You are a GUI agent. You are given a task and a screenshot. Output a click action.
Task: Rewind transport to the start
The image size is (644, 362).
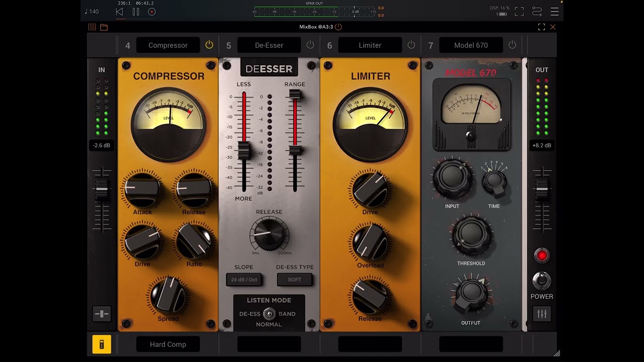119,12
